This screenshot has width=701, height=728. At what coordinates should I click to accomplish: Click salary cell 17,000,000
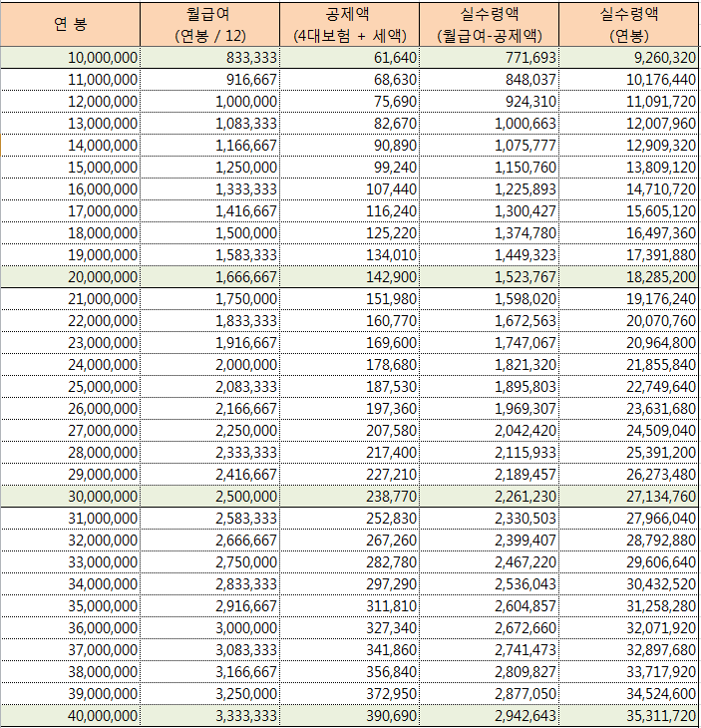[70, 211]
